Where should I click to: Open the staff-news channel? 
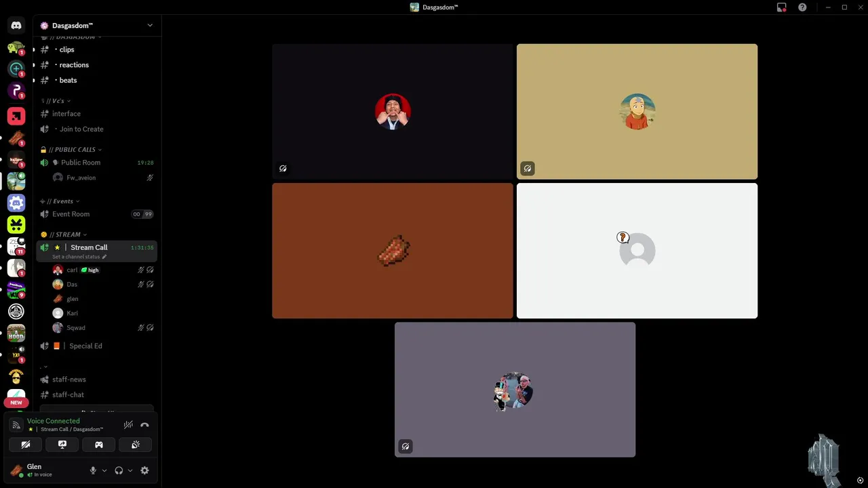96,380
